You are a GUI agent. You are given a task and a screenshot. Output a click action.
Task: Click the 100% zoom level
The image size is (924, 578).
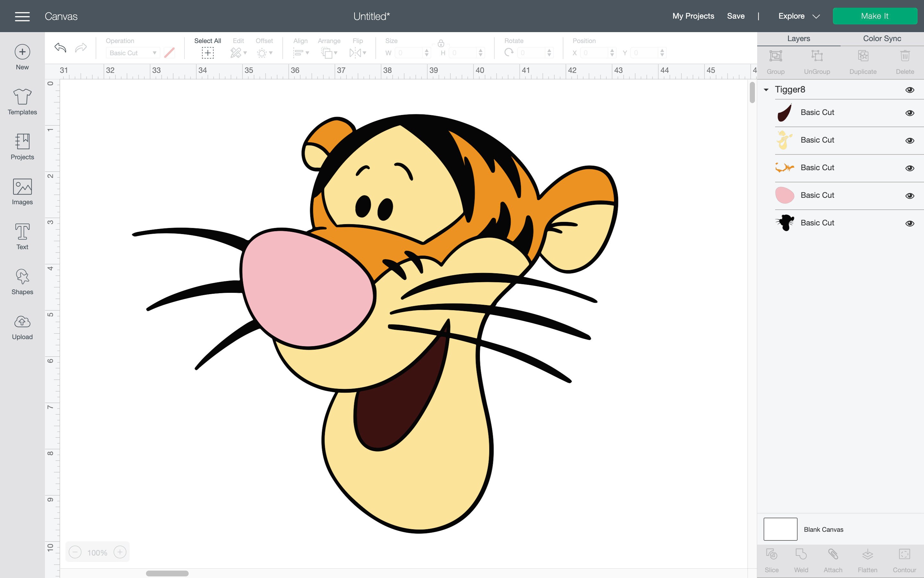click(x=97, y=553)
